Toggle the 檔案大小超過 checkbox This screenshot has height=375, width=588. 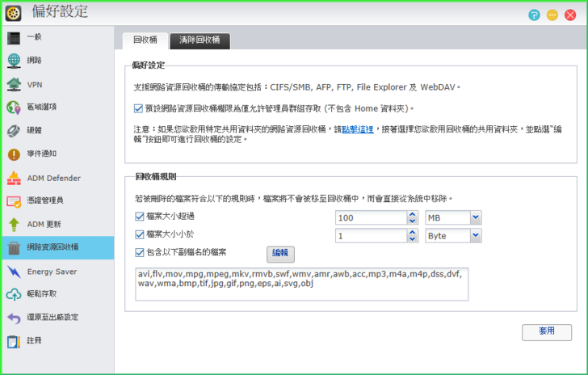pyautogui.click(x=140, y=217)
